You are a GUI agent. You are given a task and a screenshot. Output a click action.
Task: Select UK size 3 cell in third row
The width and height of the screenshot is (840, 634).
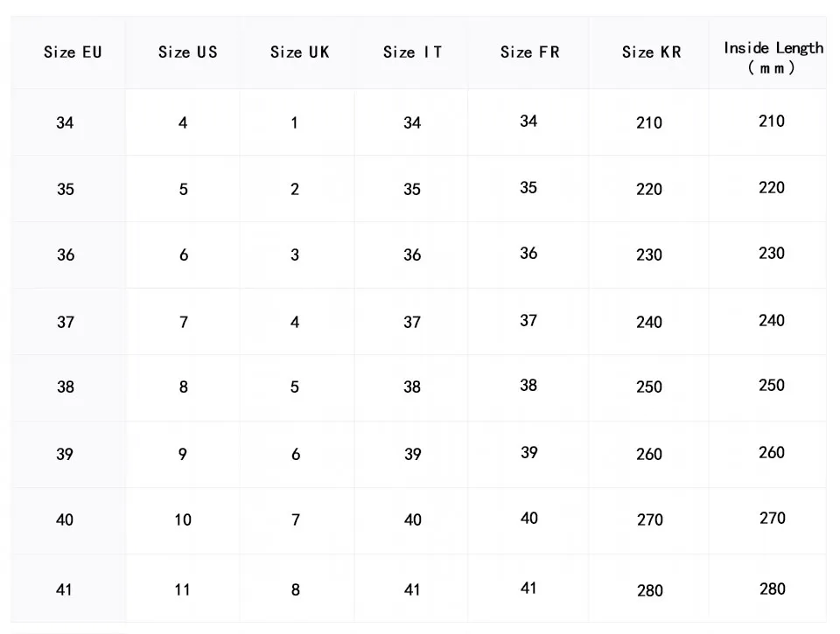pyautogui.click(x=295, y=255)
